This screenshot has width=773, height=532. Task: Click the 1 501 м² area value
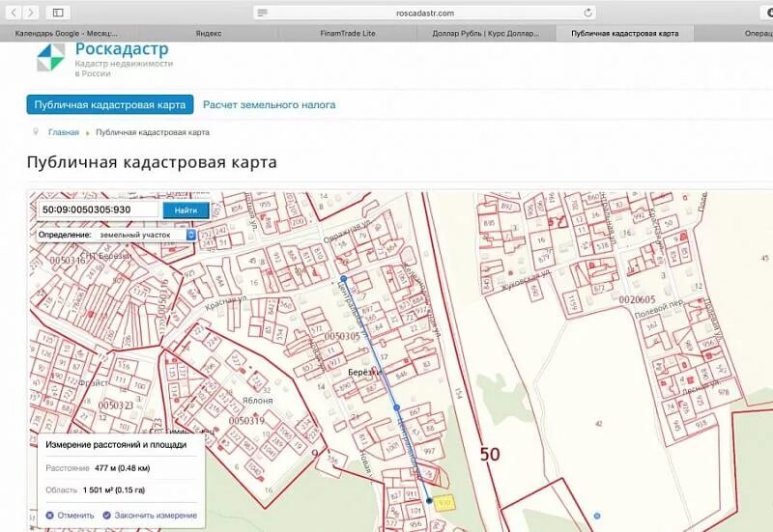pyautogui.click(x=114, y=490)
